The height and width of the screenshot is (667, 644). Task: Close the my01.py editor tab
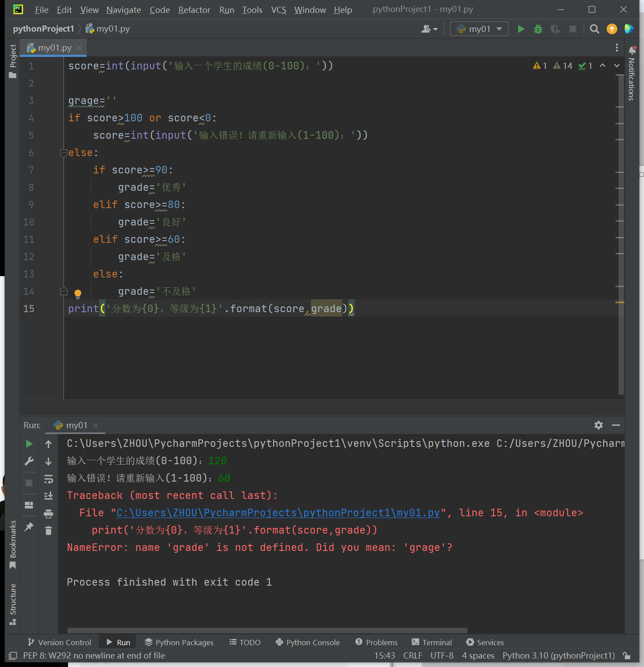point(79,48)
